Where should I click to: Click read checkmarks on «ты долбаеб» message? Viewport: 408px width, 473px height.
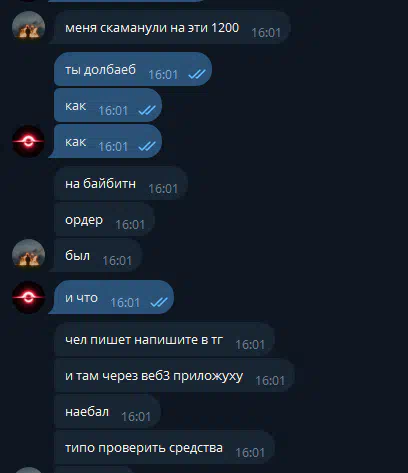(197, 74)
